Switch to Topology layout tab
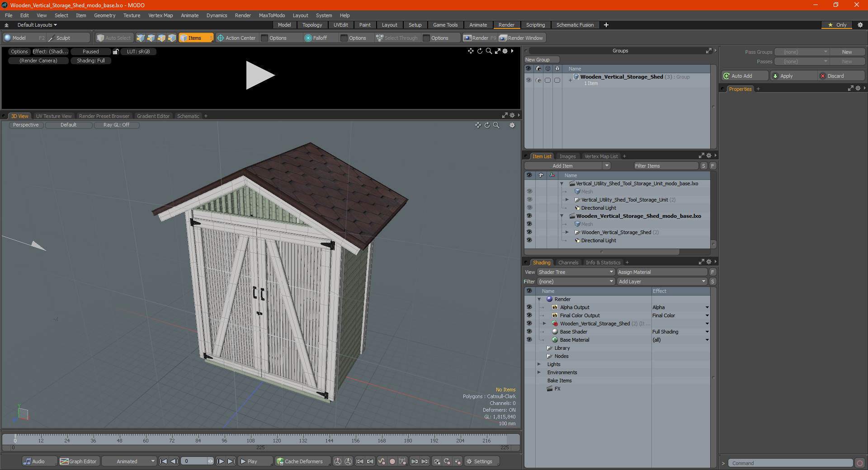 click(x=312, y=25)
